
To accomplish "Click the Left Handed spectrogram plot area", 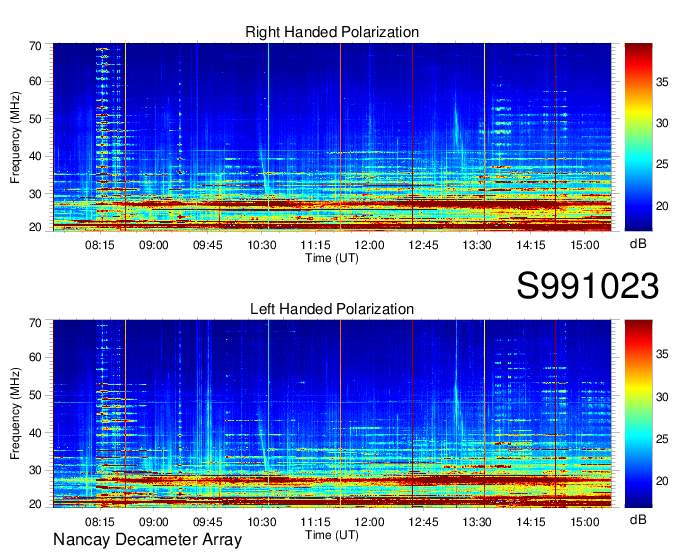I will (x=332, y=414).
